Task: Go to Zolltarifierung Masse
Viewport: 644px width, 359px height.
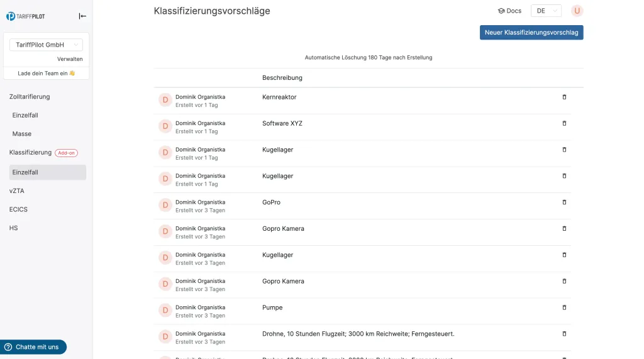Action: pyautogui.click(x=22, y=134)
